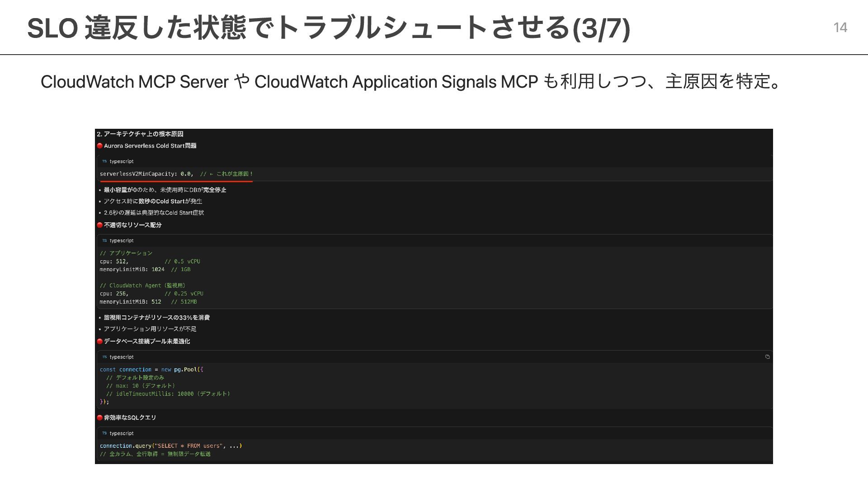The image size is (868, 488).
Task: Click comment // 0.25 vCPU
Action: 184,294
